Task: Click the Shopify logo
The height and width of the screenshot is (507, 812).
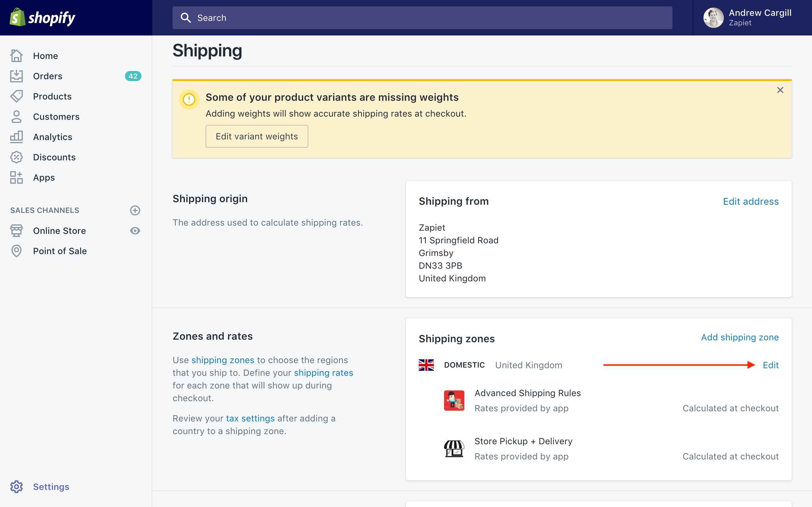Action: pos(42,17)
